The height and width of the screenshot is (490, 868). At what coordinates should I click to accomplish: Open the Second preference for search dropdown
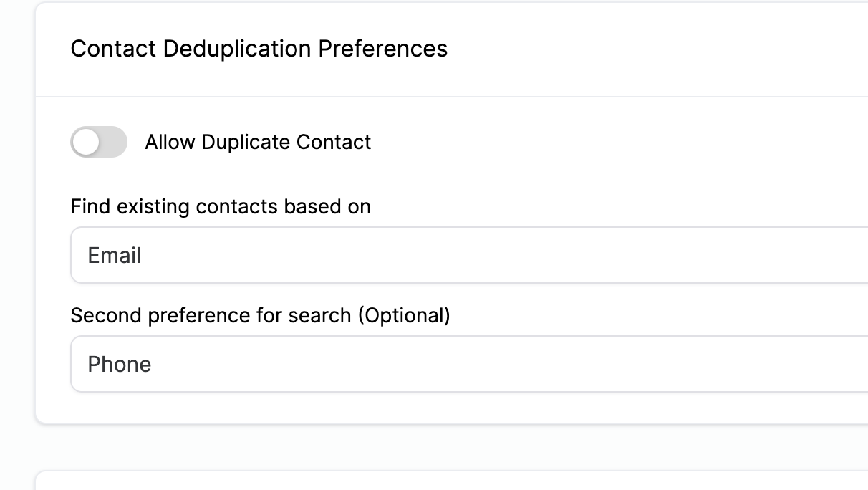[x=469, y=364]
